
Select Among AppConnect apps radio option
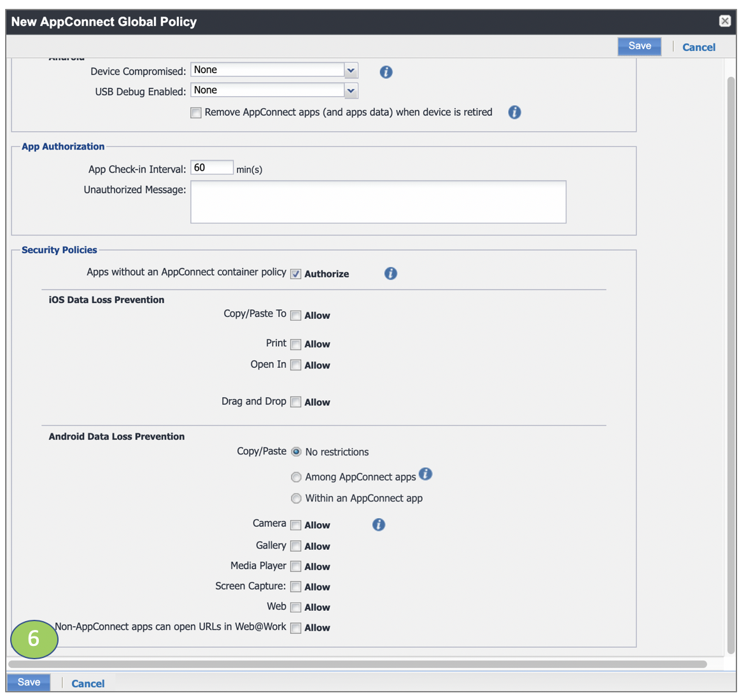[x=296, y=477]
